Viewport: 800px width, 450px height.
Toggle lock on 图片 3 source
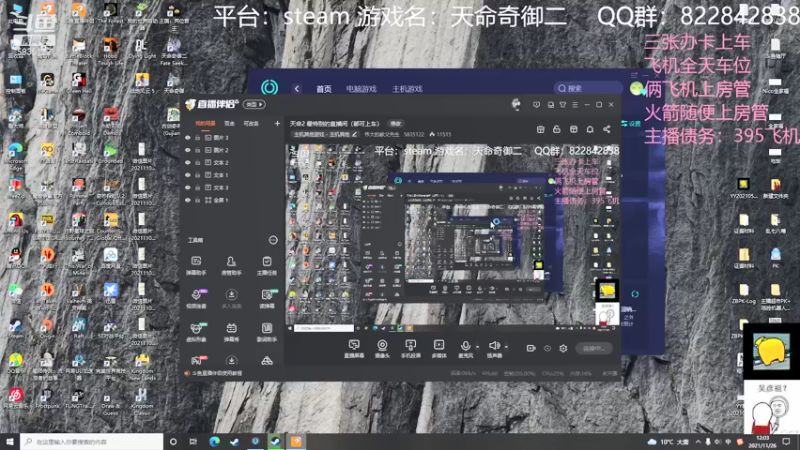tap(197, 138)
